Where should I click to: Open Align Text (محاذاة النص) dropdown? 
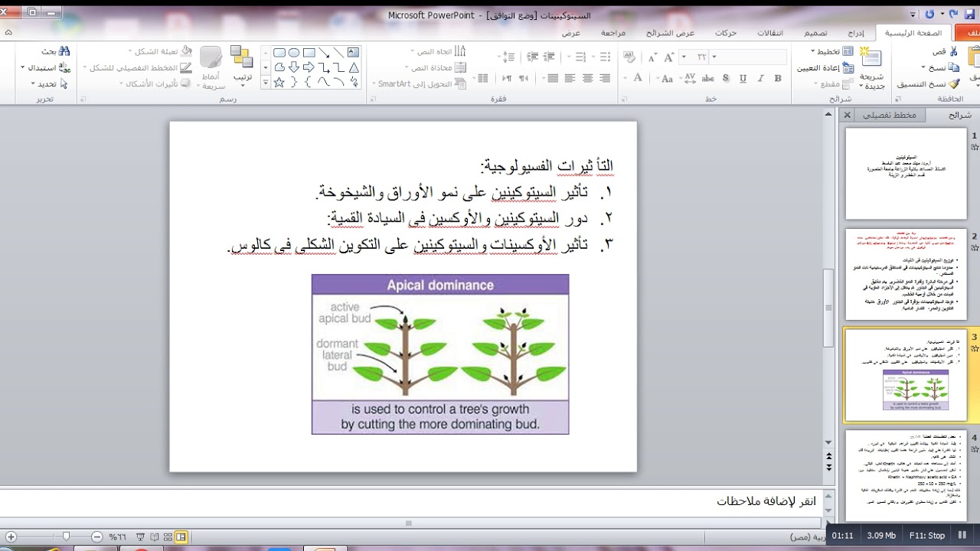[x=436, y=68]
